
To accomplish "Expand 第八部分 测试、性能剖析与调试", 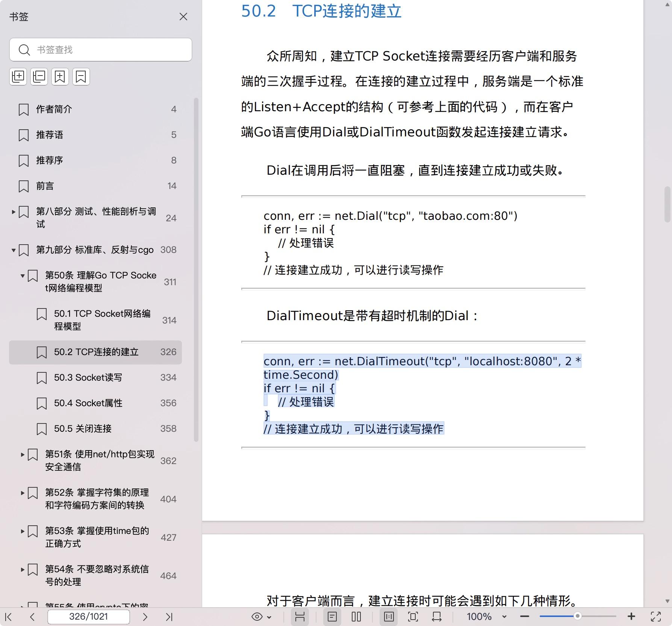I will pos(14,212).
